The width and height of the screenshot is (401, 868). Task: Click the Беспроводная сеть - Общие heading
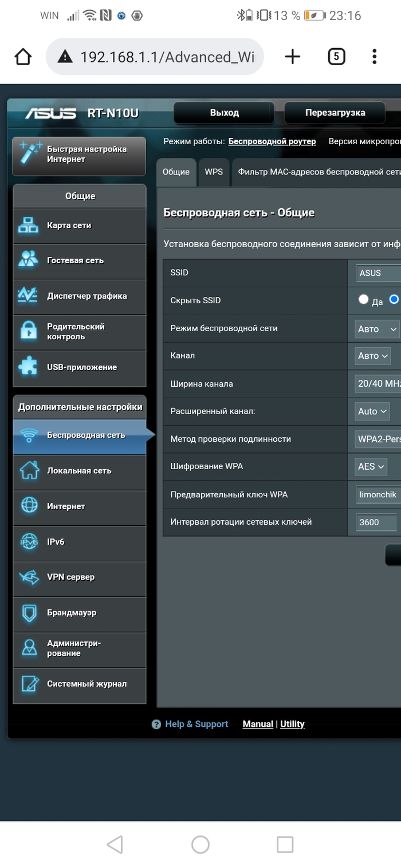[x=239, y=213]
